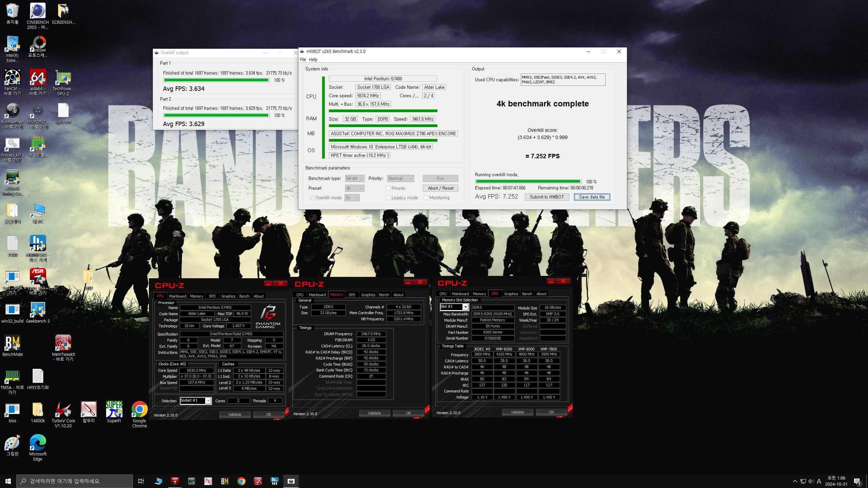This screenshot has height=488, width=868.
Task: Click Run button in benchmark parameters
Action: point(440,178)
